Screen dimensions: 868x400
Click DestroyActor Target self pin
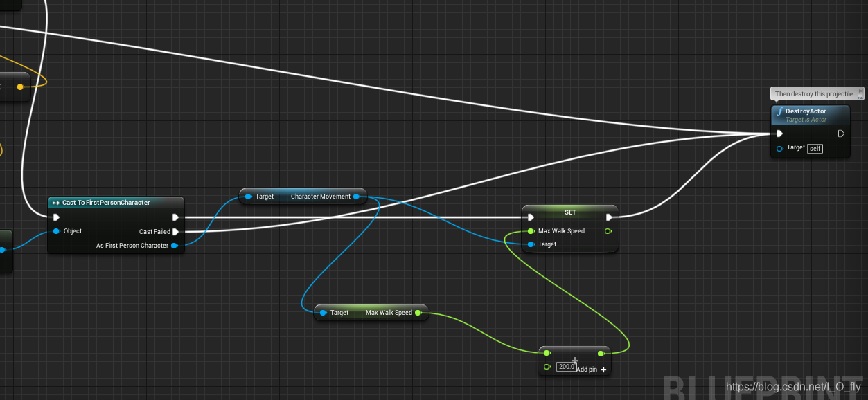[x=780, y=148]
